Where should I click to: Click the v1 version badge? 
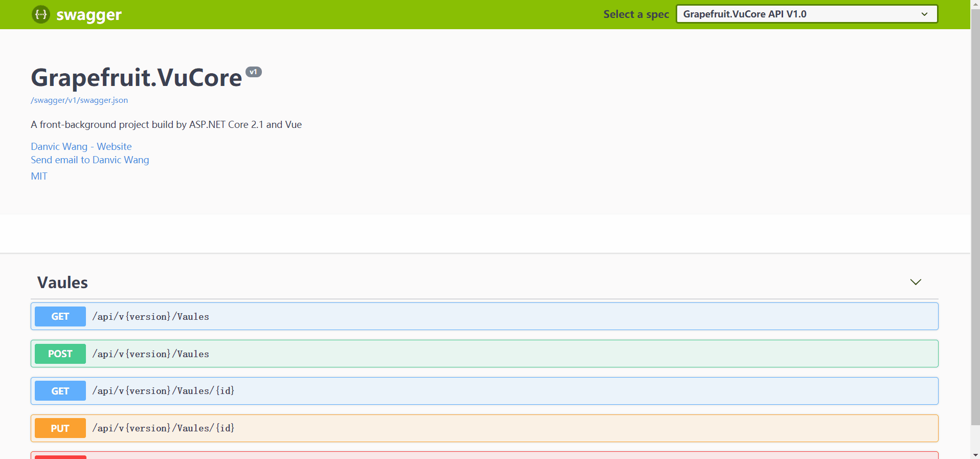254,72
